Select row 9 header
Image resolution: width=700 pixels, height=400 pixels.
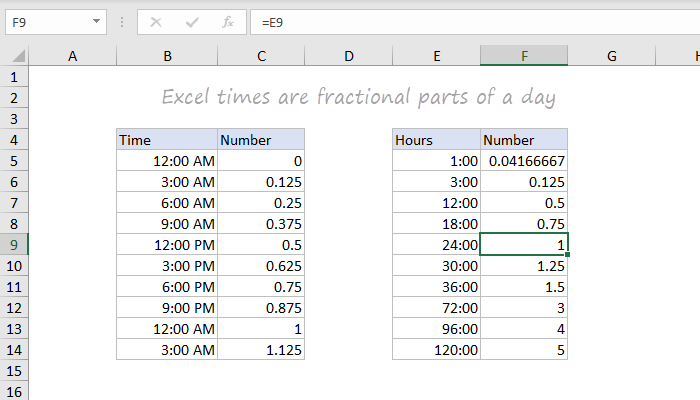coord(14,245)
